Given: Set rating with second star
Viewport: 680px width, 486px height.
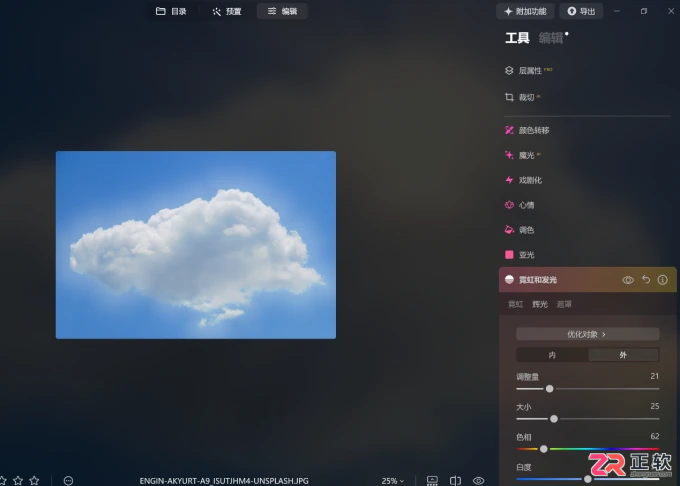Looking at the screenshot, I should pos(18,480).
